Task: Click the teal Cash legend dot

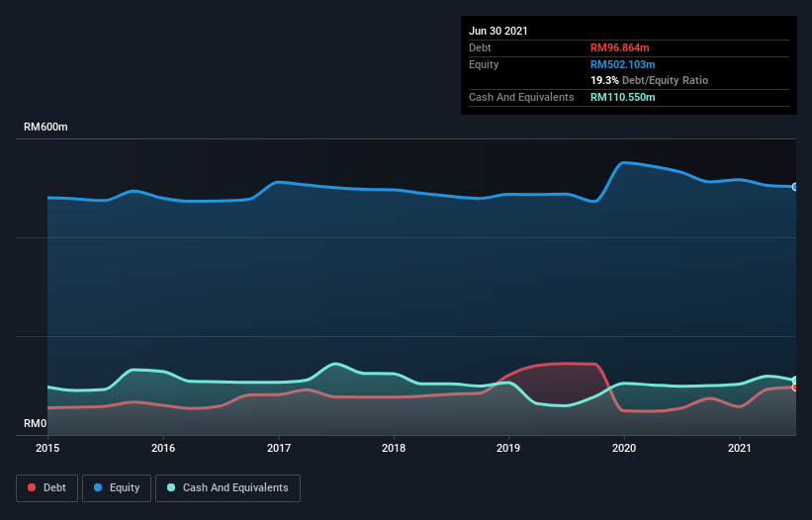Action: 171,487
